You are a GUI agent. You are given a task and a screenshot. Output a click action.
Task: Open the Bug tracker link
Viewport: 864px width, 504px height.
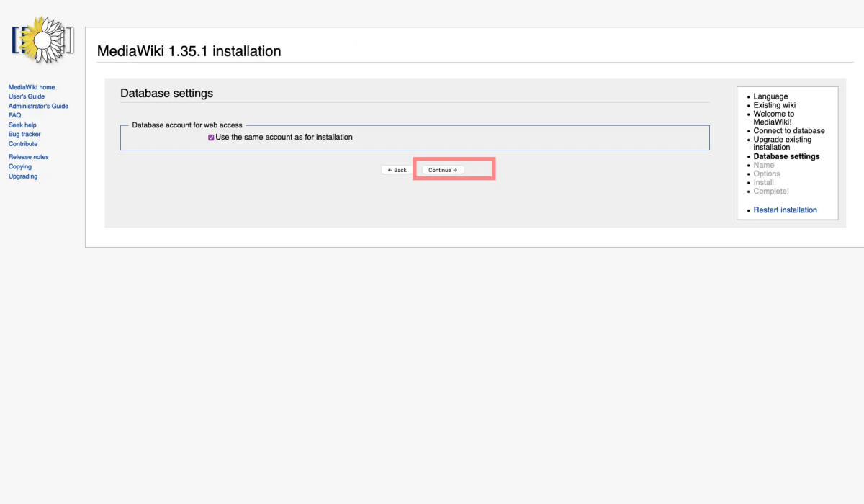click(x=24, y=135)
